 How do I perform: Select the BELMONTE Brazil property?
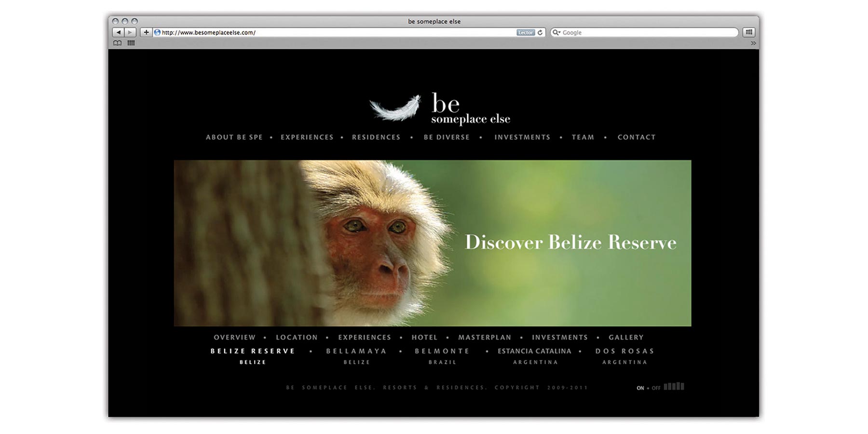pos(442,352)
